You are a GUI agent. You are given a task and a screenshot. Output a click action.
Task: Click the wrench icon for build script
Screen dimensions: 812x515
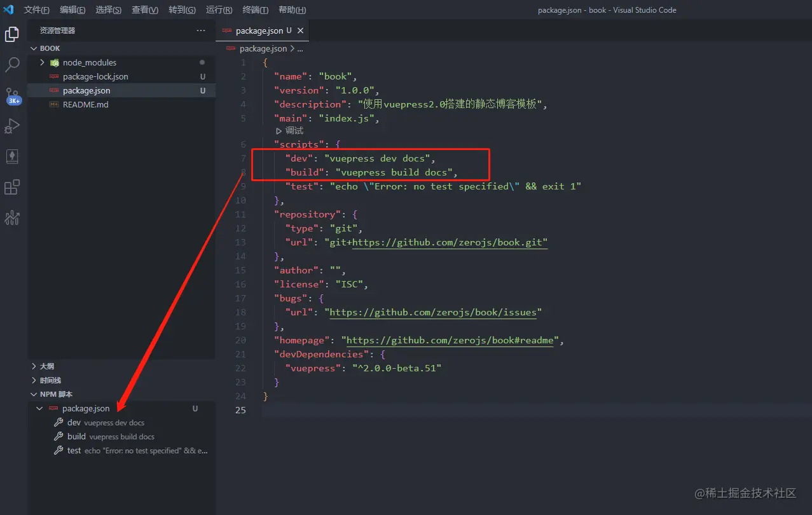tap(58, 436)
